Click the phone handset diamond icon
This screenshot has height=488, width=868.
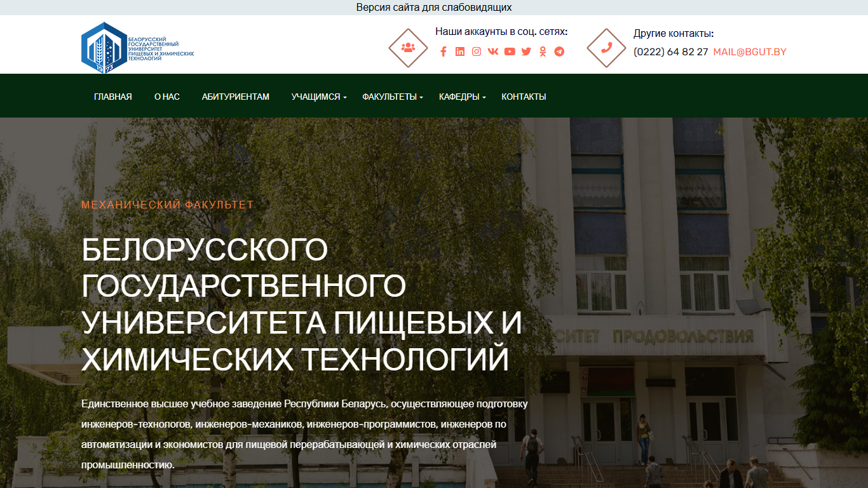(x=606, y=48)
